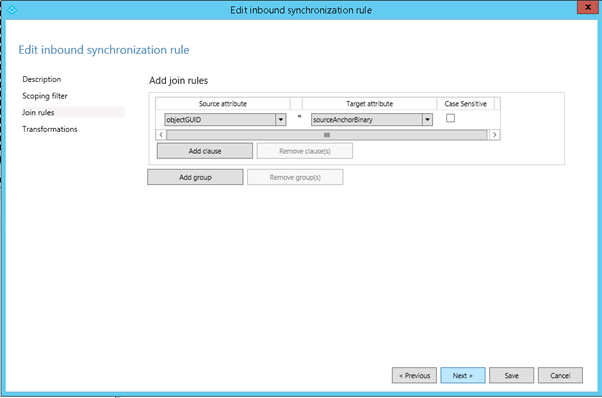Image resolution: width=602 pixels, height=398 pixels.
Task: Open the Description page
Action: point(41,79)
